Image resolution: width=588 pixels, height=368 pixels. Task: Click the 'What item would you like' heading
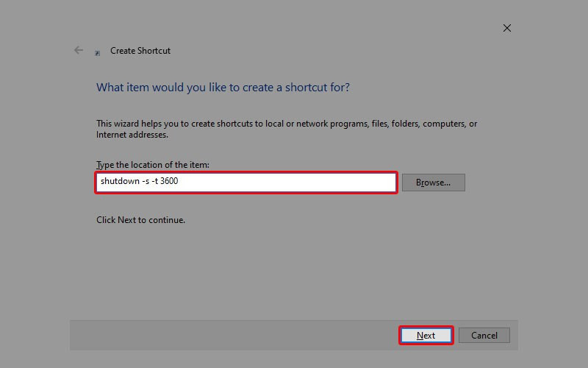pyautogui.click(x=223, y=88)
